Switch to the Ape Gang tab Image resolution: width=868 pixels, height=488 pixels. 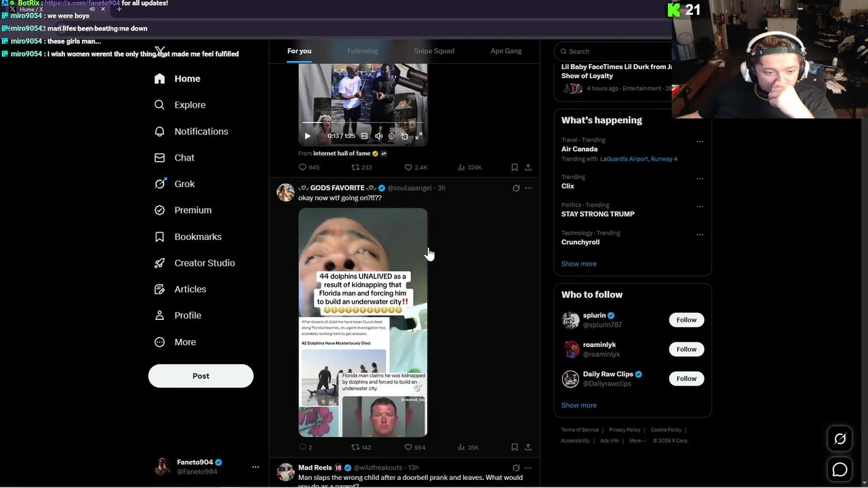coord(506,51)
